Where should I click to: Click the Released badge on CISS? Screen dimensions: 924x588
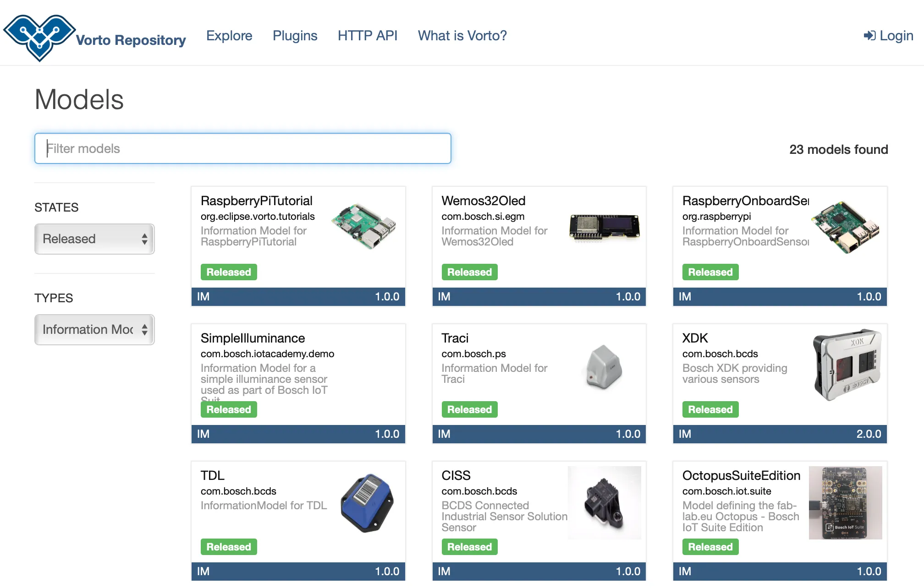[x=469, y=547]
